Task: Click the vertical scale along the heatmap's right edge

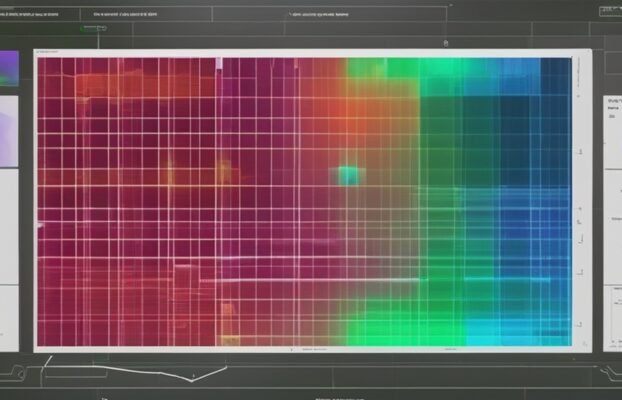Action: (x=579, y=200)
